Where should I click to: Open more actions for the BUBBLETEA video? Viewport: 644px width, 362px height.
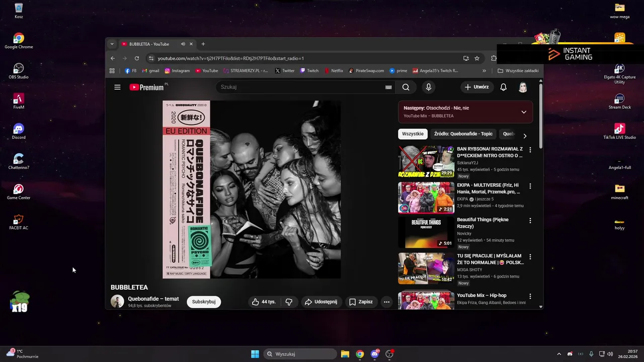click(x=386, y=302)
